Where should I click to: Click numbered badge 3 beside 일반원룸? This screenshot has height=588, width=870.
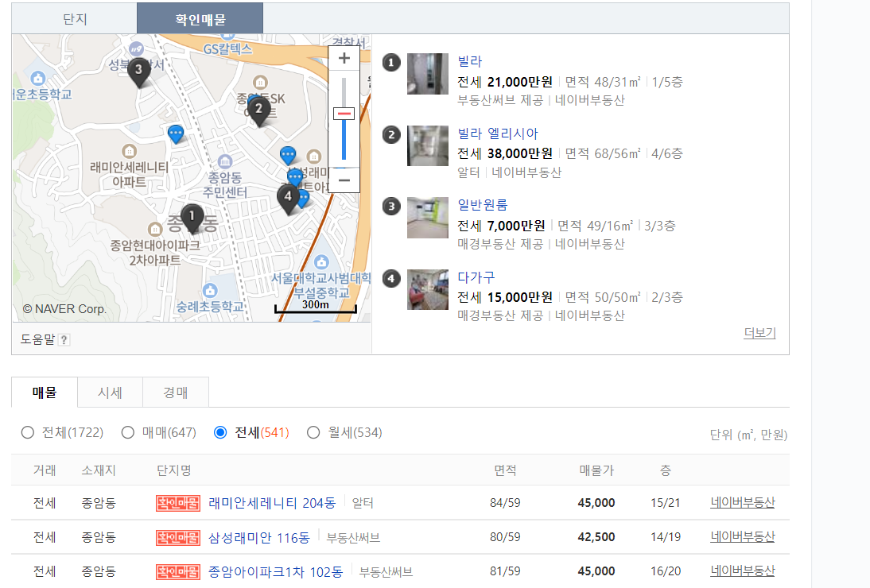pyautogui.click(x=391, y=206)
